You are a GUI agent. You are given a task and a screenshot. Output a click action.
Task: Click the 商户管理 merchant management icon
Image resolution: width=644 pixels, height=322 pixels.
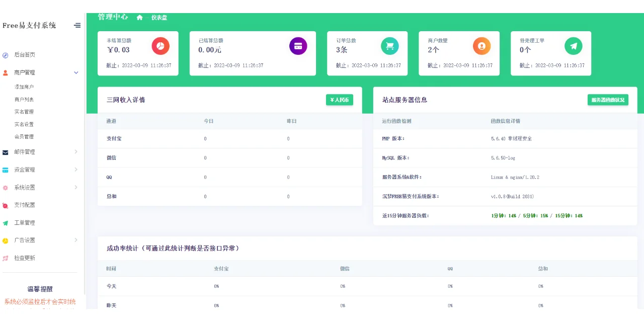(x=5, y=72)
